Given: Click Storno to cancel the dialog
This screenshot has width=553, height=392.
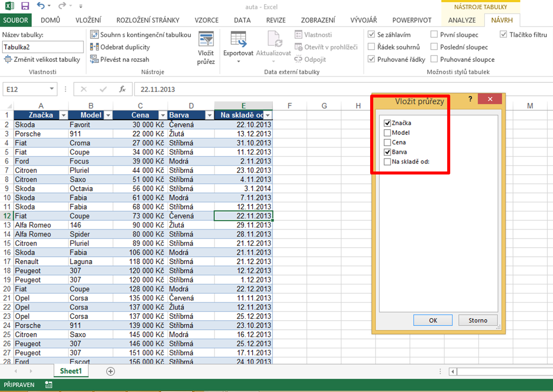Looking at the screenshot, I should tap(478, 320).
